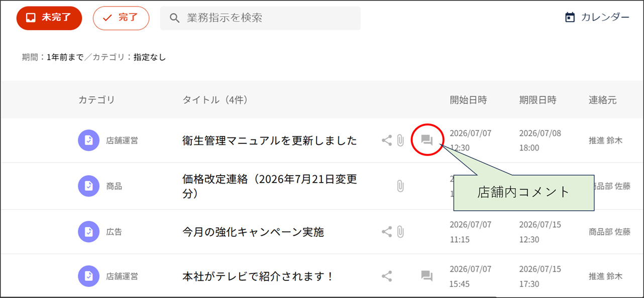The width and height of the screenshot is (644, 298).
Task: Click category icon of 今月の強化キャンペーン row
Action: (88, 232)
